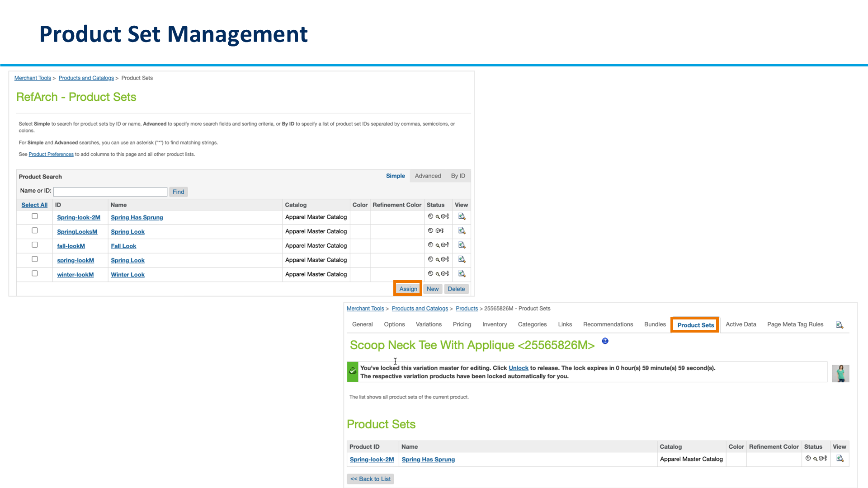
Task: Click the green lock status icon
Action: 353,371
